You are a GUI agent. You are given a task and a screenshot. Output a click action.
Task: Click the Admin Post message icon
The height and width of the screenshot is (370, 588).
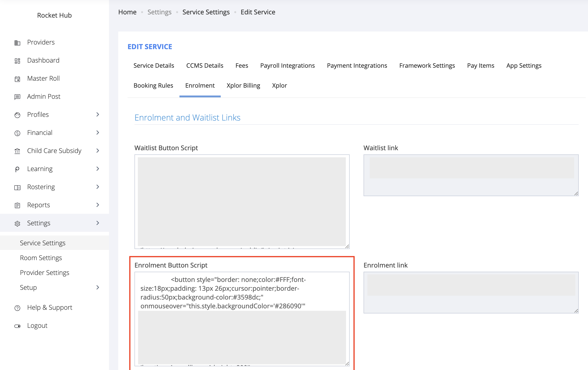pyautogui.click(x=17, y=97)
